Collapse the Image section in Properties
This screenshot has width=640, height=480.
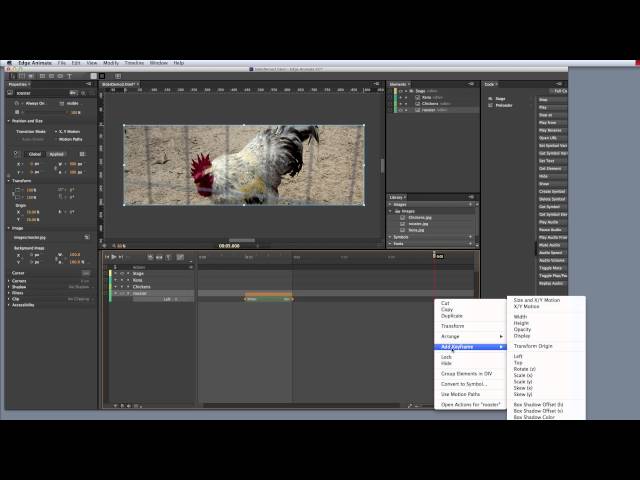tap(9, 228)
